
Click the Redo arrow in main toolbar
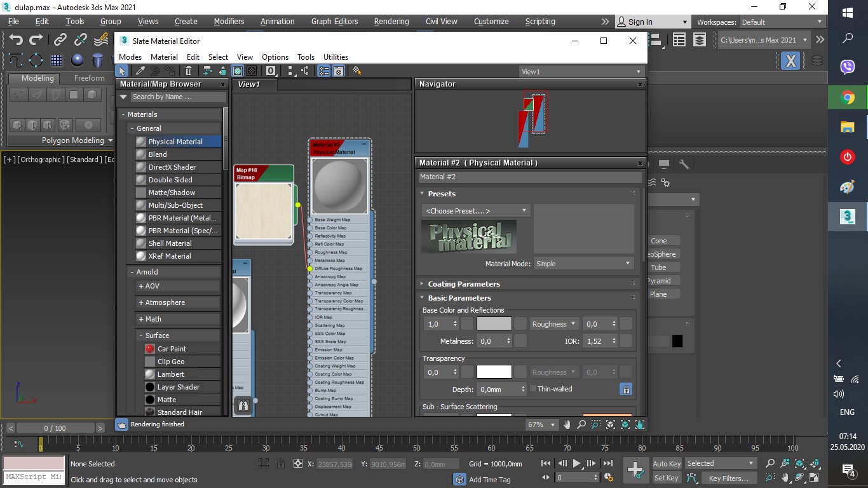click(36, 40)
